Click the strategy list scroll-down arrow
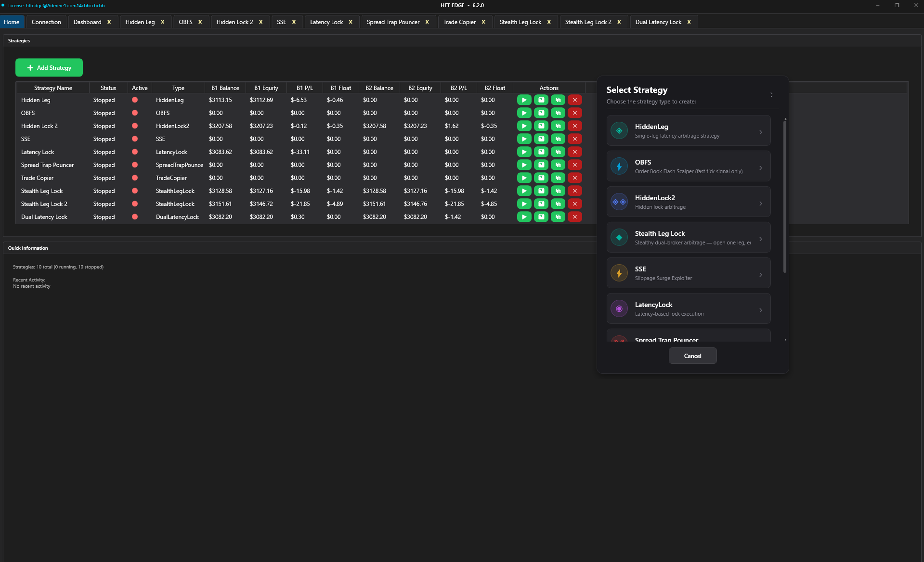This screenshot has height=562, width=924. [785, 340]
